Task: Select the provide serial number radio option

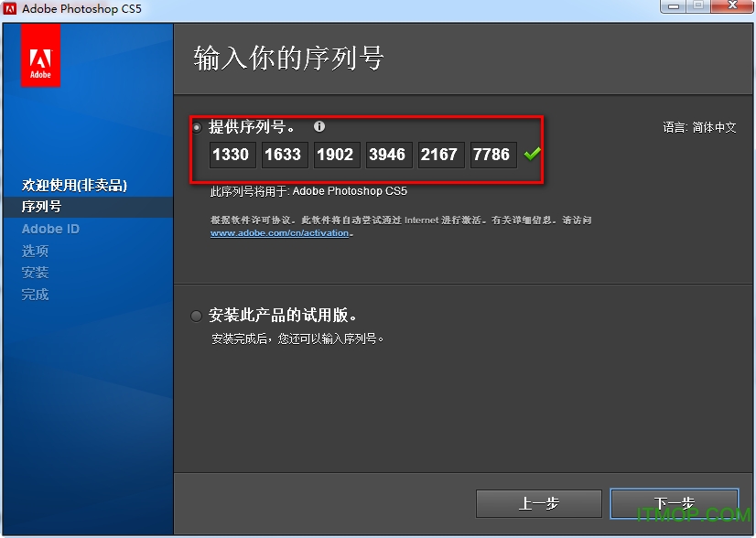Action: (197, 127)
